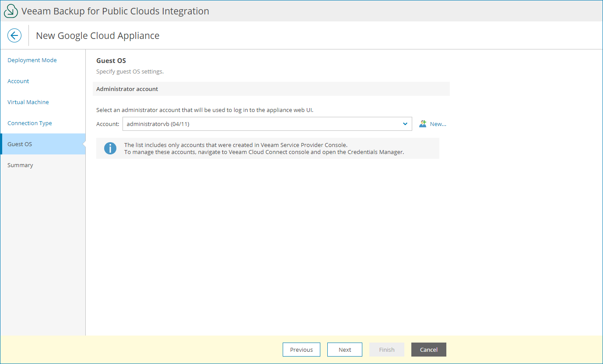The height and width of the screenshot is (364, 603).
Task: Click Previous to go back a step
Action: tap(301, 350)
